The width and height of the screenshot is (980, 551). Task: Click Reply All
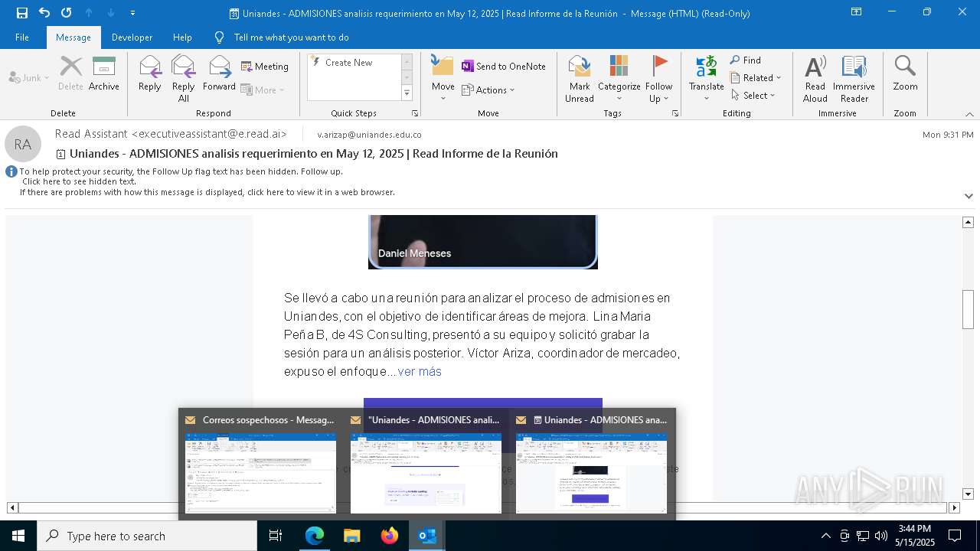point(183,79)
